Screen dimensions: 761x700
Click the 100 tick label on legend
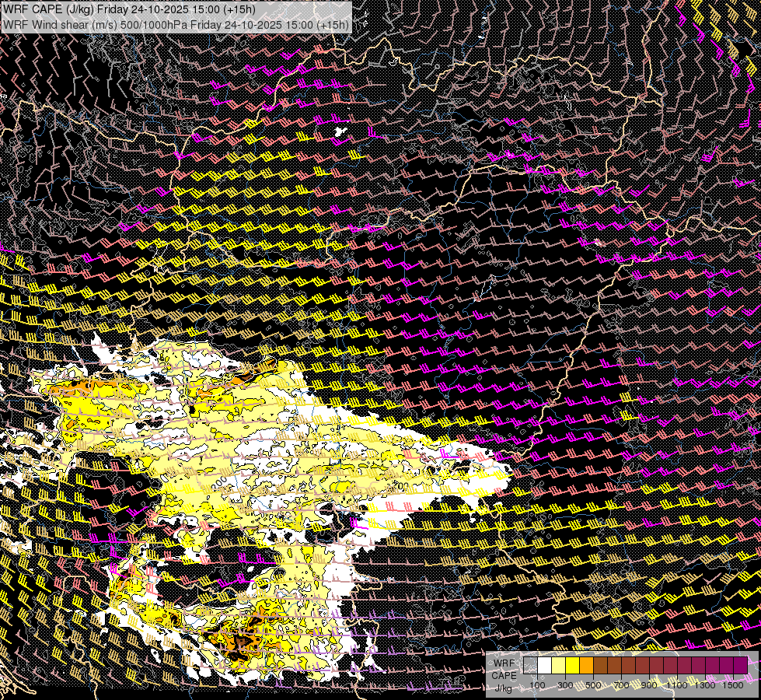pos(537,685)
